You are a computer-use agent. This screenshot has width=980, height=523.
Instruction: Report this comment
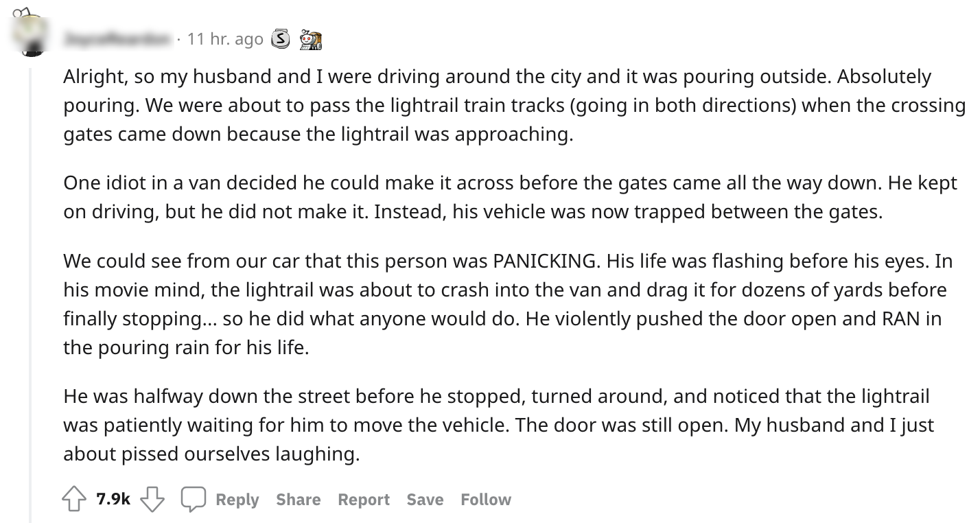tap(363, 500)
